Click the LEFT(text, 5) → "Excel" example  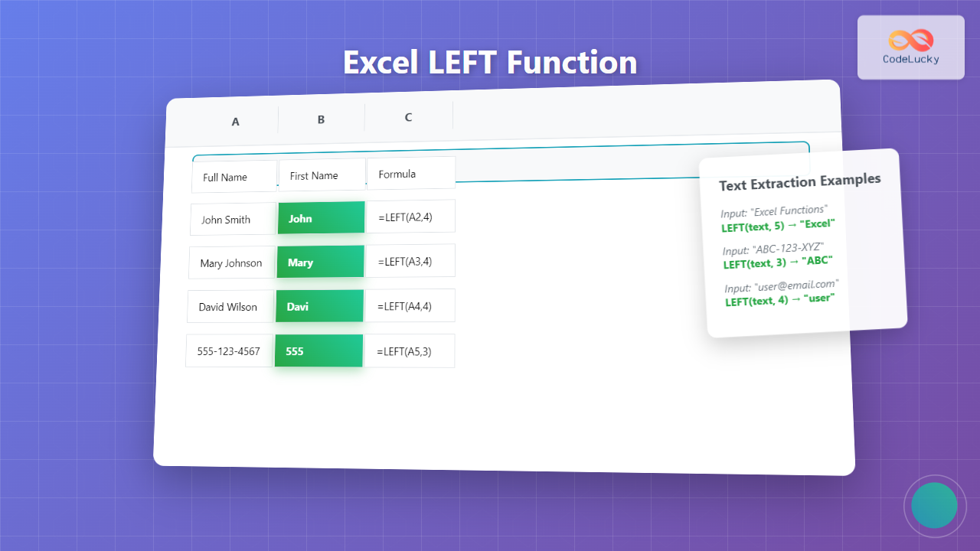click(x=777, y=225)
